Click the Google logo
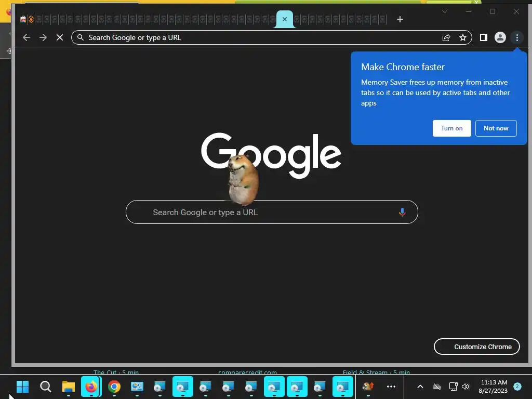The width and height of the screenshot is (532, 399). coord(271,155)
